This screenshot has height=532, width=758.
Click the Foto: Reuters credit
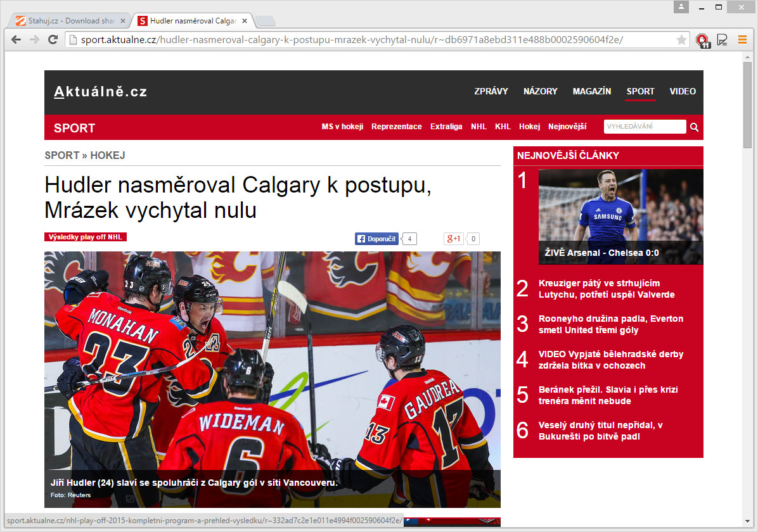[70, 495]
